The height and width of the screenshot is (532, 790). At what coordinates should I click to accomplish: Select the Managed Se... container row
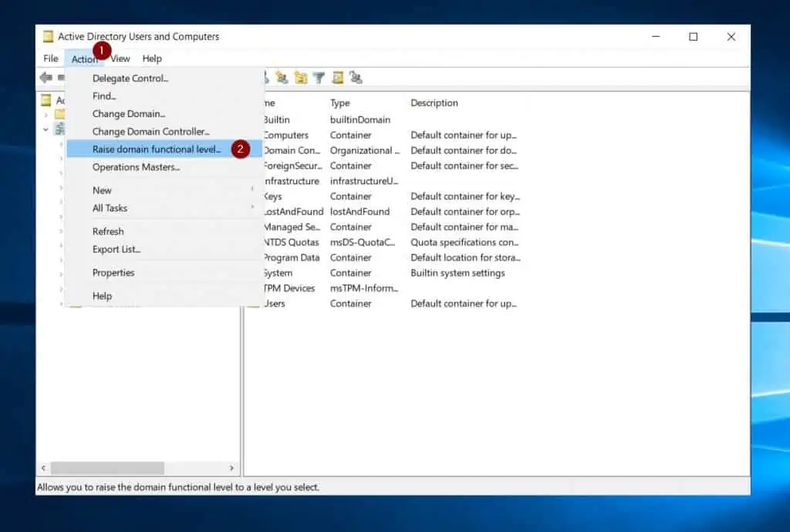tap(292, 227)
